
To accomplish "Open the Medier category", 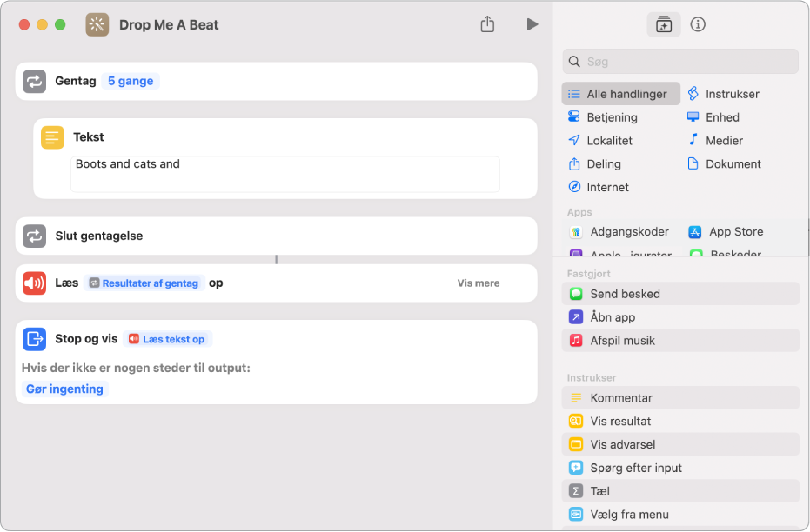I will tap(715, 140).
